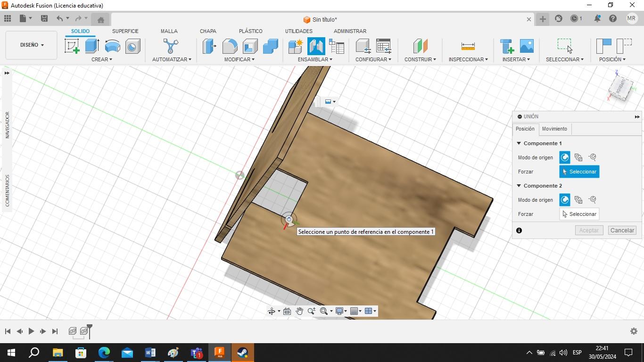Viewport: 644px width, 362px height.
Task: Click the active Joint tool icon
Action: pos(316,46)
